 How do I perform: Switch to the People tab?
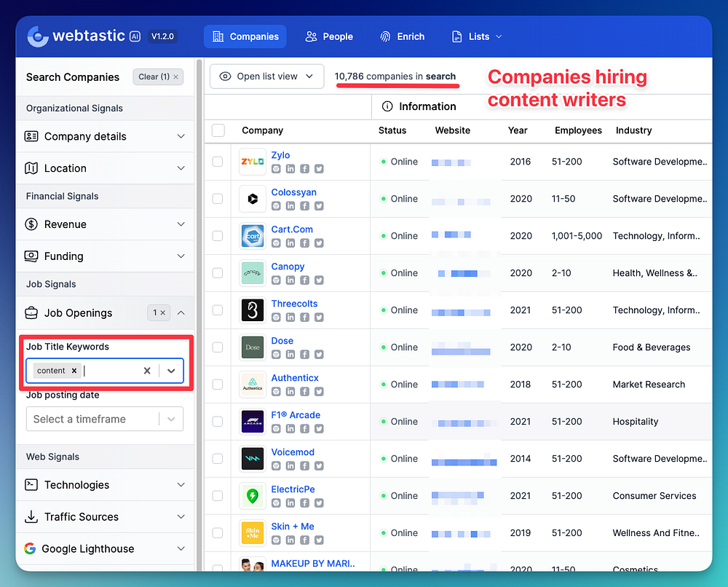329,36
